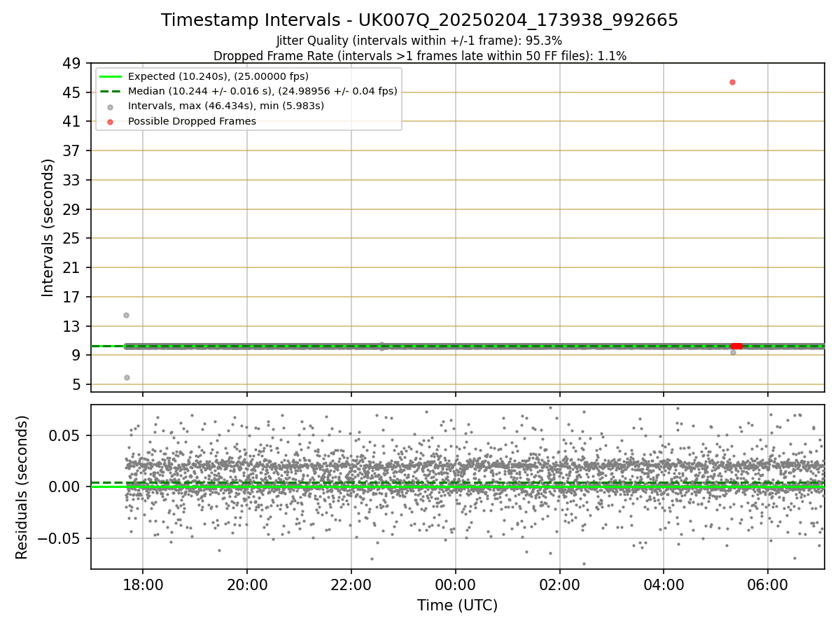Viewport: 840px width, 630px height.
Task: Click the red outlier point near 46 seconds
Action: [x=732, y=82]
